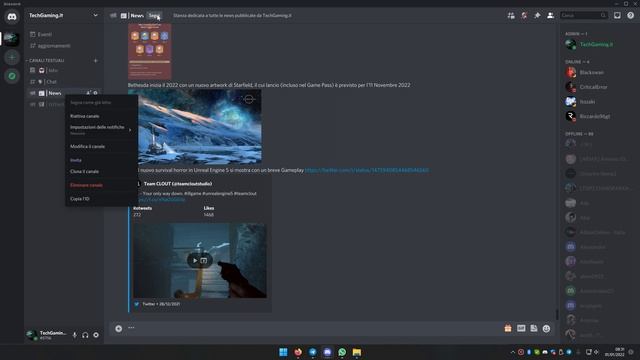Open User Settings gear in user panel
This screenshot has height=360, width=640.
point(96,335)
